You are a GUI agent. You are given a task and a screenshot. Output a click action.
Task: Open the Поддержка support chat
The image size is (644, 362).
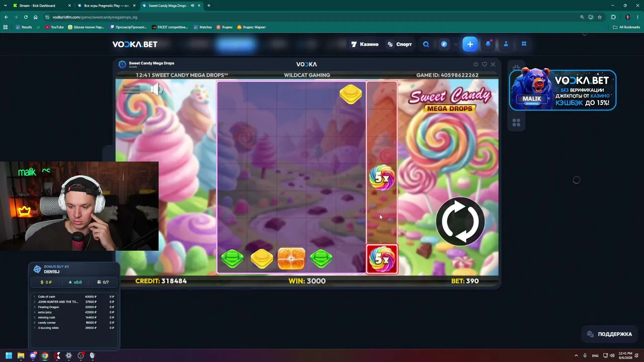click(609, 334)
